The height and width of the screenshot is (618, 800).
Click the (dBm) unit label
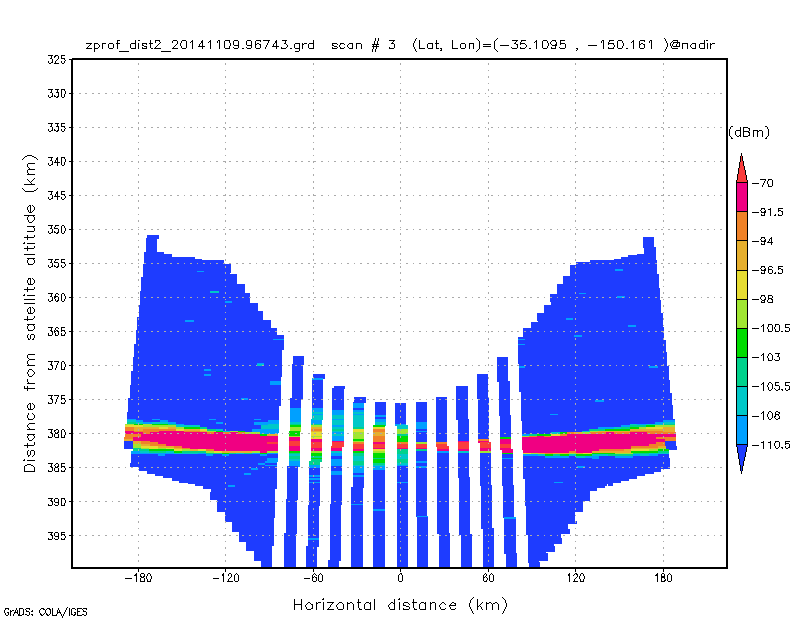tap(748, 132)
